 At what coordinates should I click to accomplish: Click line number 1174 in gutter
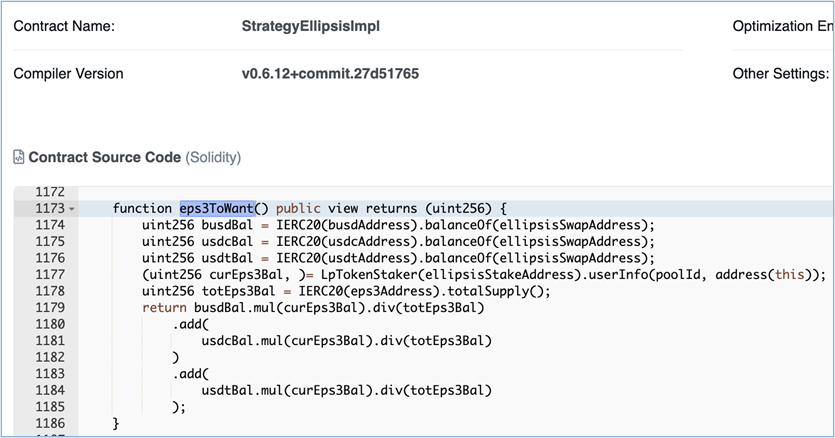(48, 225)
